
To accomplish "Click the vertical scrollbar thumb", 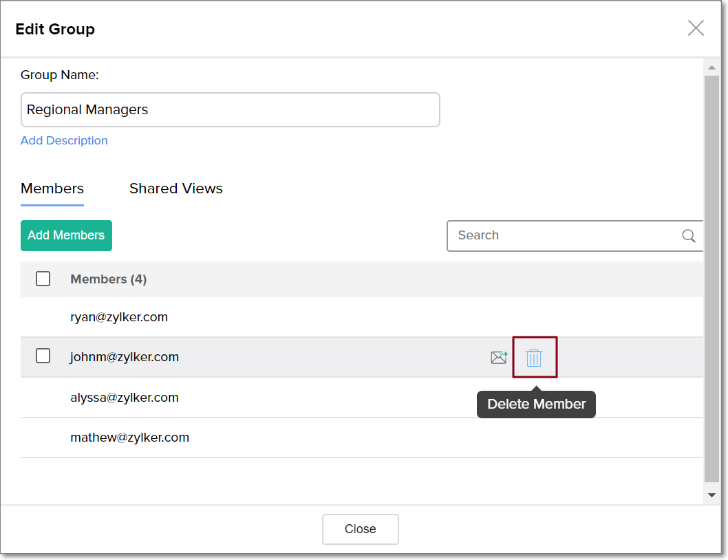I will tap(711, 275).
